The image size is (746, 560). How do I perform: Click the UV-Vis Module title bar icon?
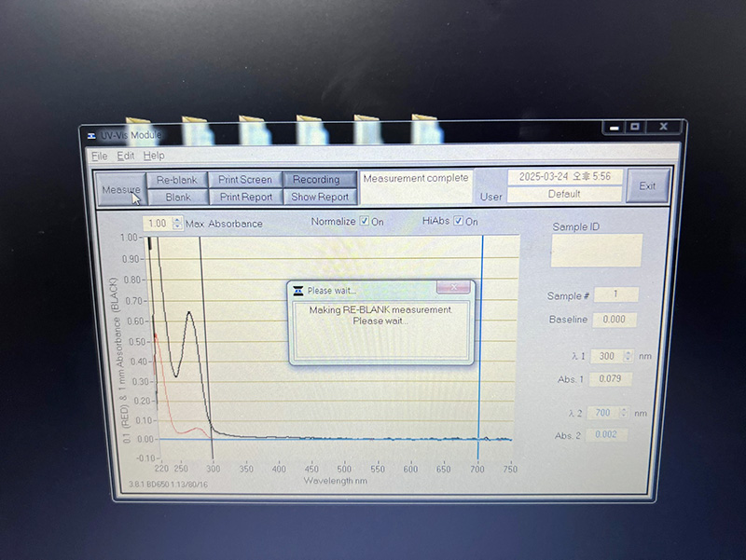(91, 136)
